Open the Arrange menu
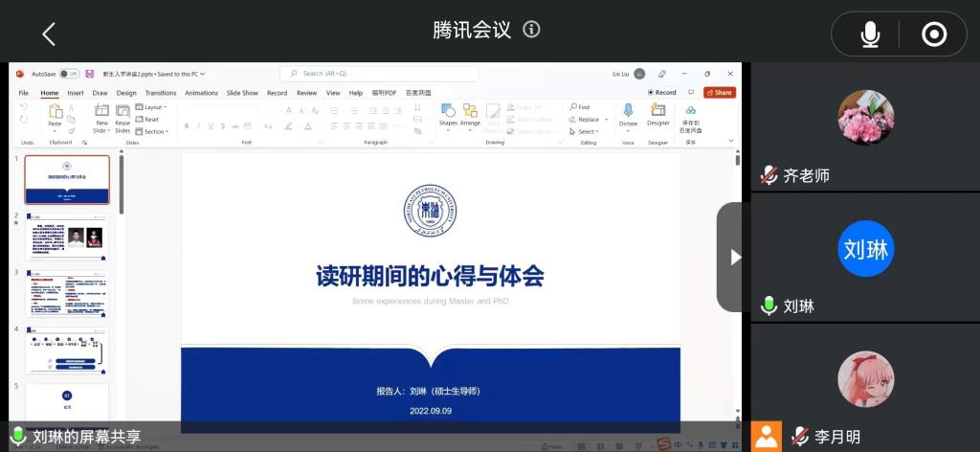The image size is (980, 452). click(x=470, y=116)
